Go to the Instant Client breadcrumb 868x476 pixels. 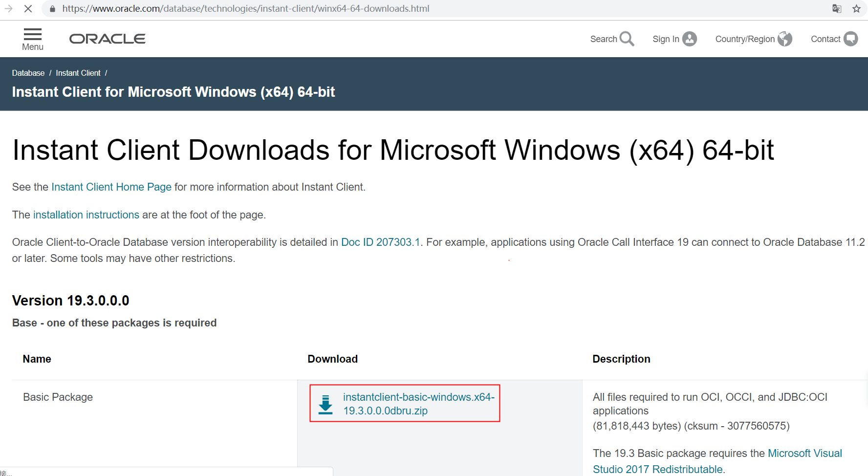click(x=78, y=73)
